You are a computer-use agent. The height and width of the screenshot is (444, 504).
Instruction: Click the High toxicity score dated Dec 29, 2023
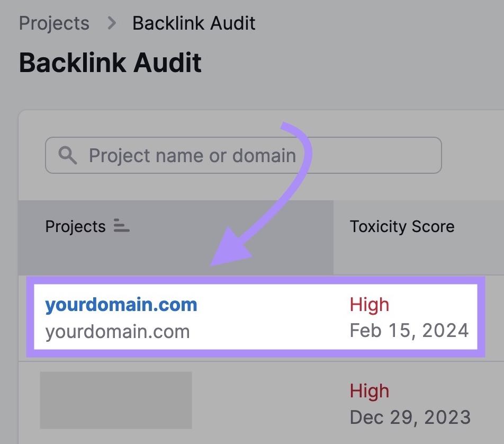point(370,390)
